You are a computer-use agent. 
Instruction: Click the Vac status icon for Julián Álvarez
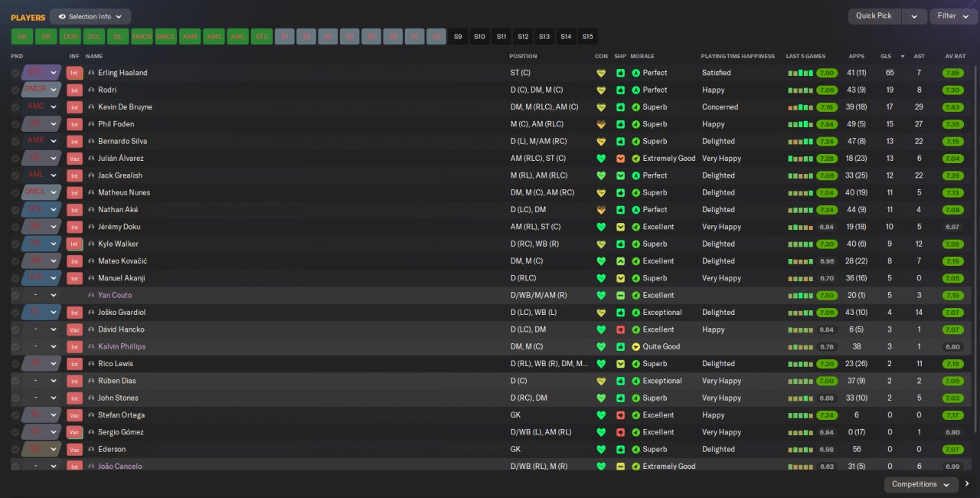pos(74,159)
